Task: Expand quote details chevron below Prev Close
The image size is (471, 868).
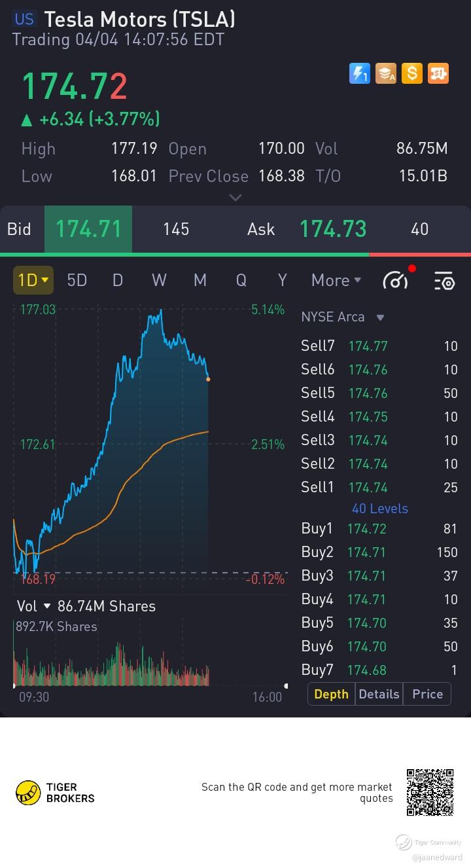Action: click(235, 197)
